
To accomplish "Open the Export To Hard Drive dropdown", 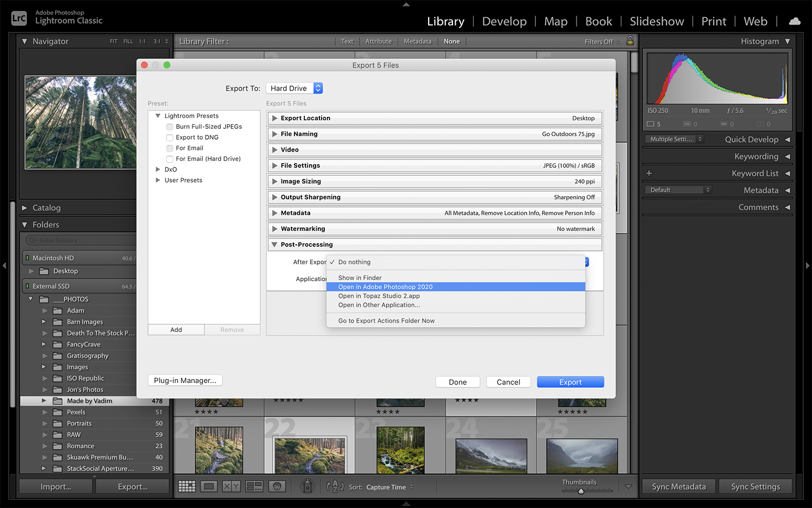I will (294, 88).
